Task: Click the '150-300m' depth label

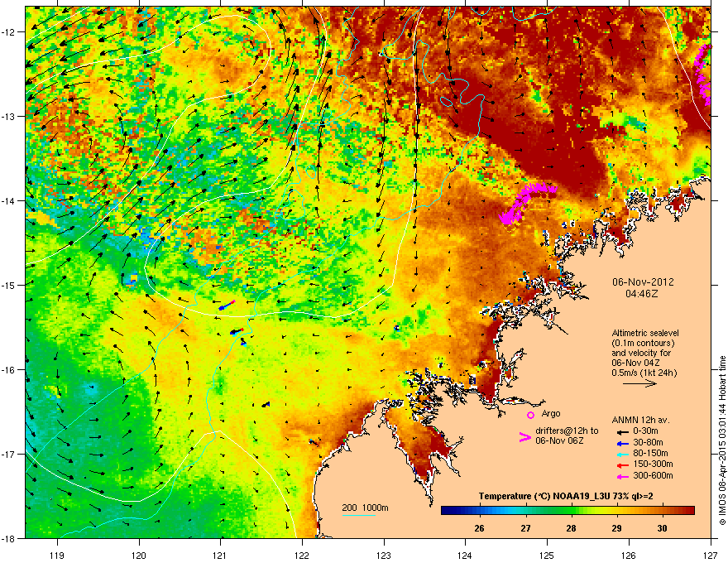Action: tap(653, 464)
